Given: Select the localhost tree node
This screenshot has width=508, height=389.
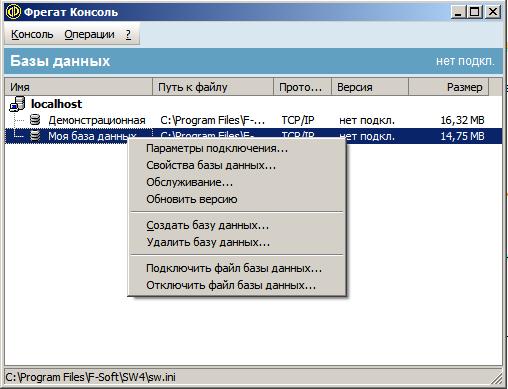Looking at the screenshot, I should point(56,104).
